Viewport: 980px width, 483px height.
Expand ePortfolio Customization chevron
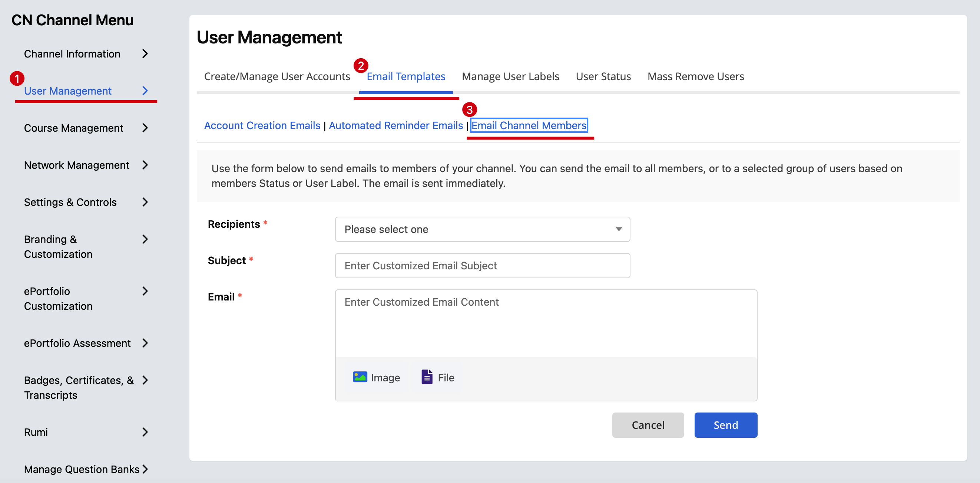point(145,291)
